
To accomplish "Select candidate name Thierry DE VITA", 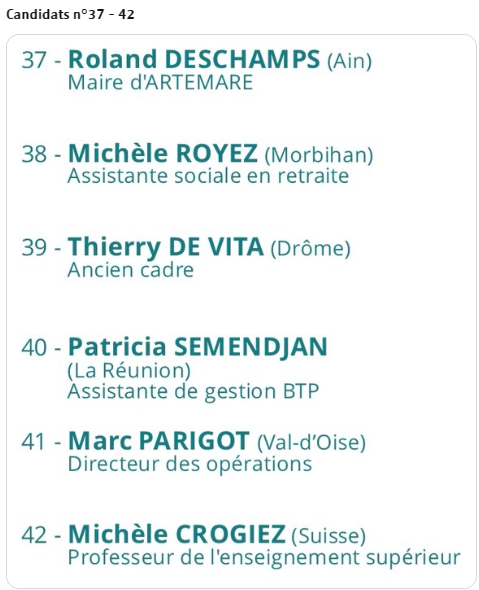I will [166, 247].
